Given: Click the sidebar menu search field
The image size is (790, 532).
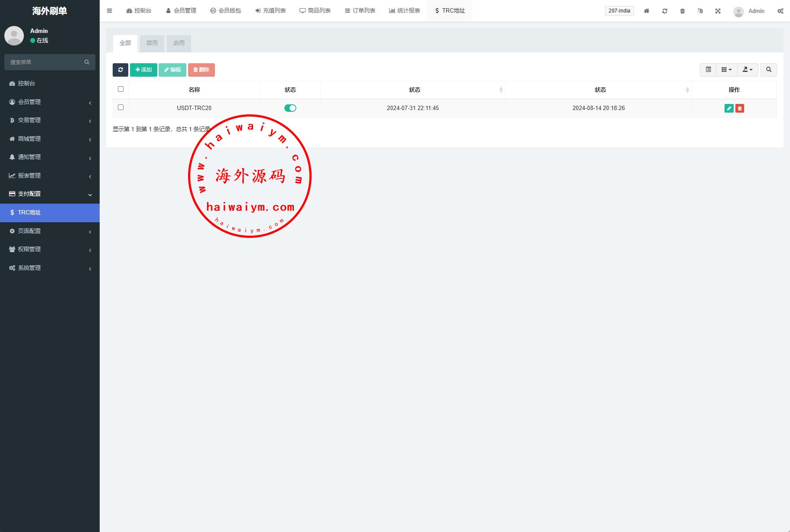Looking at the screenshot, I should (46, 62).
